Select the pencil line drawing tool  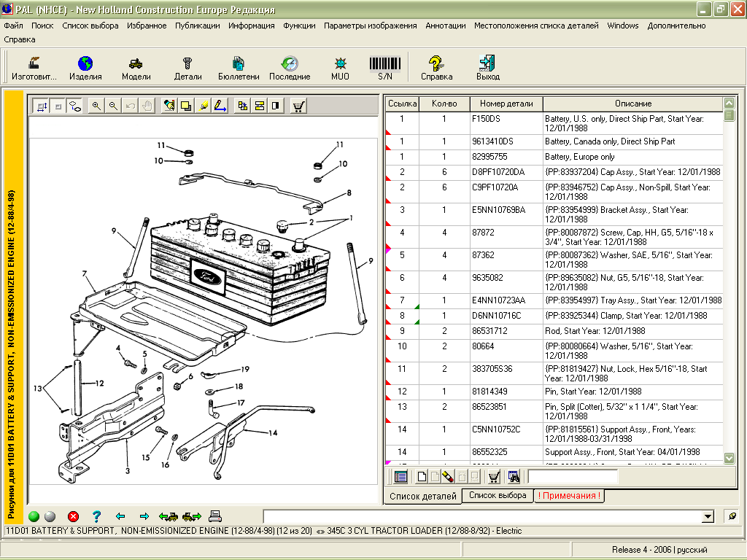pos(220,106)
